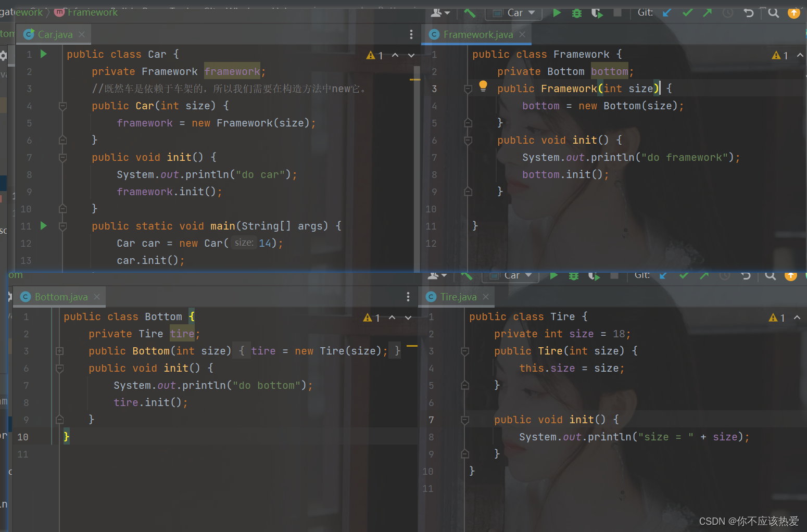
Task: Click warning indicator in Tire.java editor
Action: coord(777,318)
